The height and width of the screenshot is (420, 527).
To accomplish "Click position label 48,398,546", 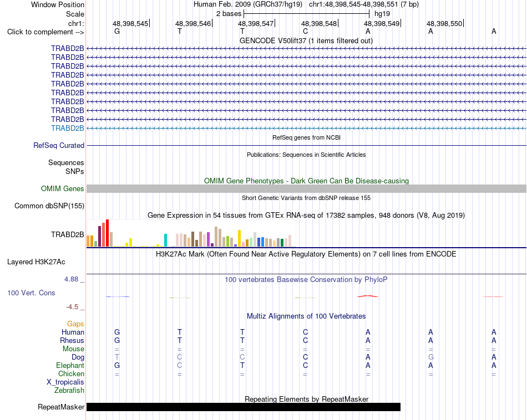I will [x=193, y=23].
